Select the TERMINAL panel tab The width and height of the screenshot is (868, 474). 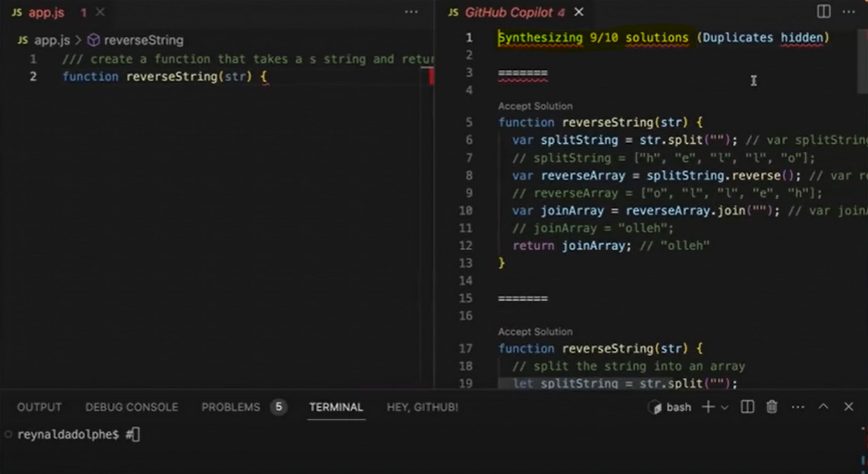click(336, 407)
